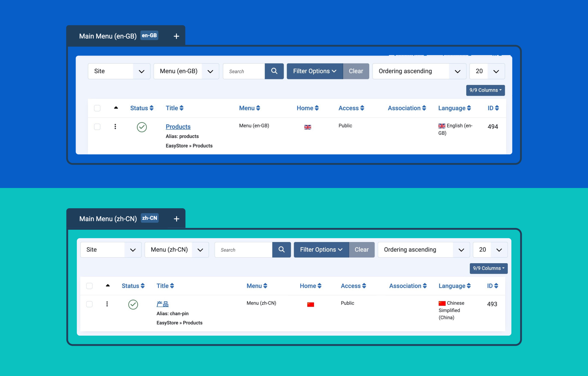Click the Search field in en-GB panel
The image size is (588, 376).
(244, 71)
